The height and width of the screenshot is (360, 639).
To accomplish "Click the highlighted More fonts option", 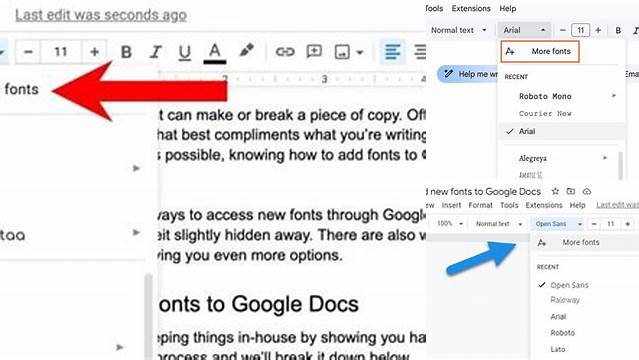I will pyautogui.click(x=540, y=51).
